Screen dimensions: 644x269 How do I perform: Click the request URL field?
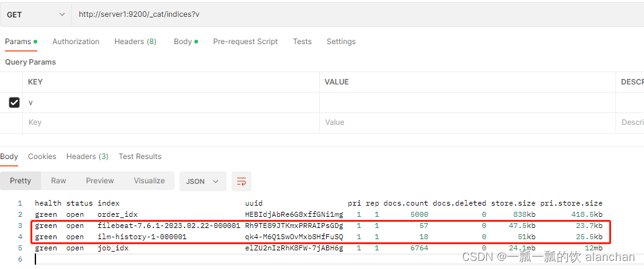(x=357, y=14)
